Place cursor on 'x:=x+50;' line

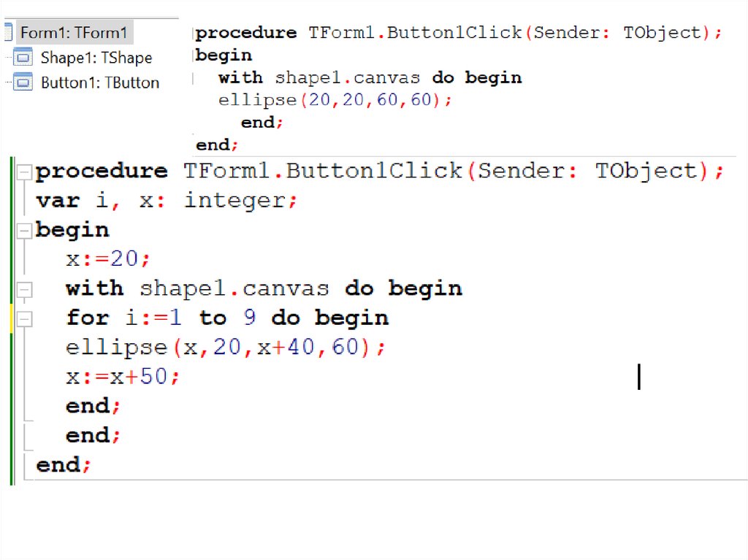pos(122,377)
